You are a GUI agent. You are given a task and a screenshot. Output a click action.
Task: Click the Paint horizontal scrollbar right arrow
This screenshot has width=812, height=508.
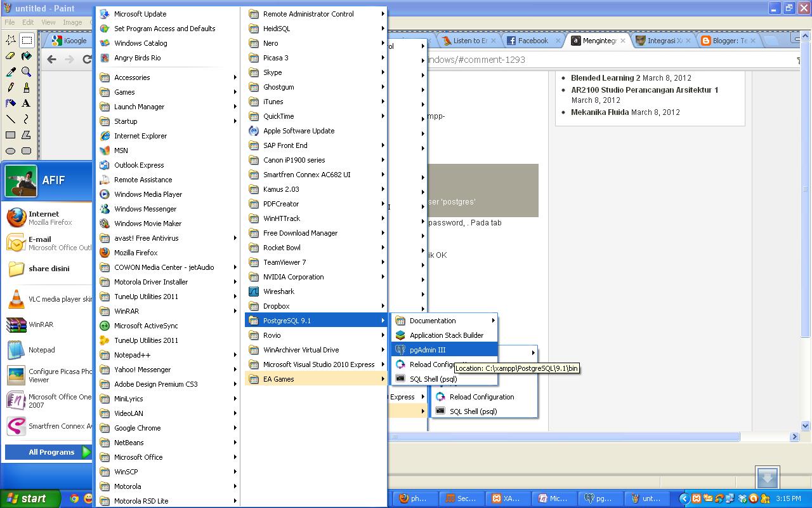(x=794, y=437)
